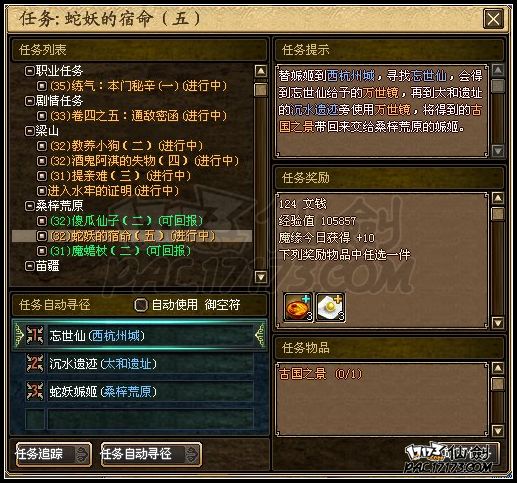Click the 任务自动寻径 button

click(x=151, y=454)
